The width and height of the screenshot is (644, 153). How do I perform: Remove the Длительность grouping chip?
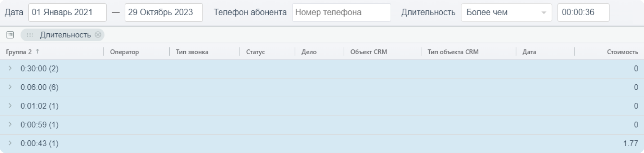[x=98, y=35]
